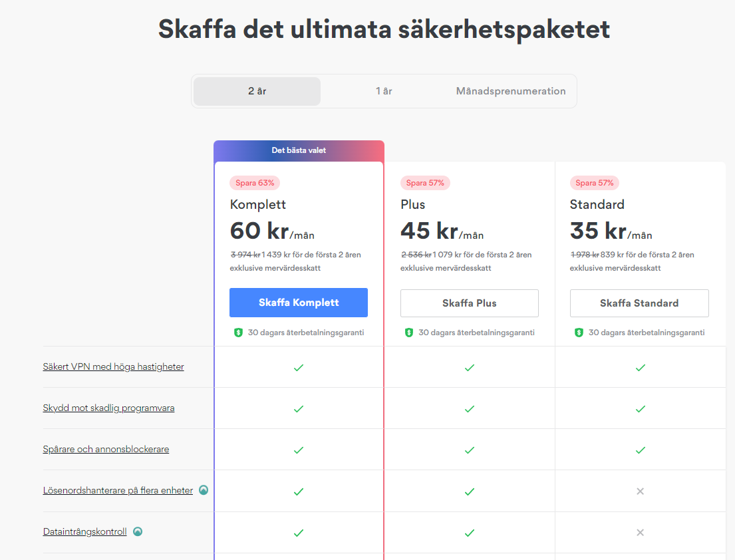Select the 2 år subscription tab

[x=257, y=91]
